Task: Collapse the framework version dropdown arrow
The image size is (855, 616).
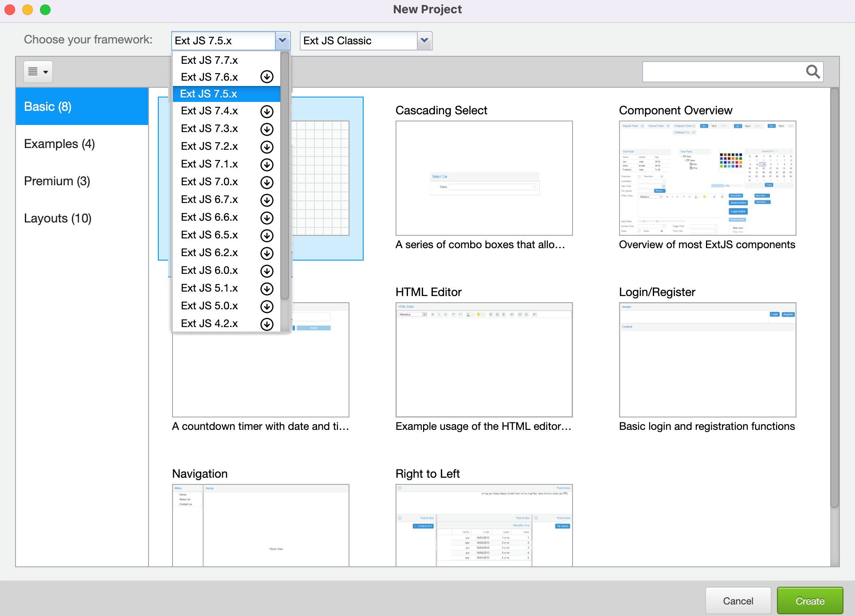Action: point(282,41)
